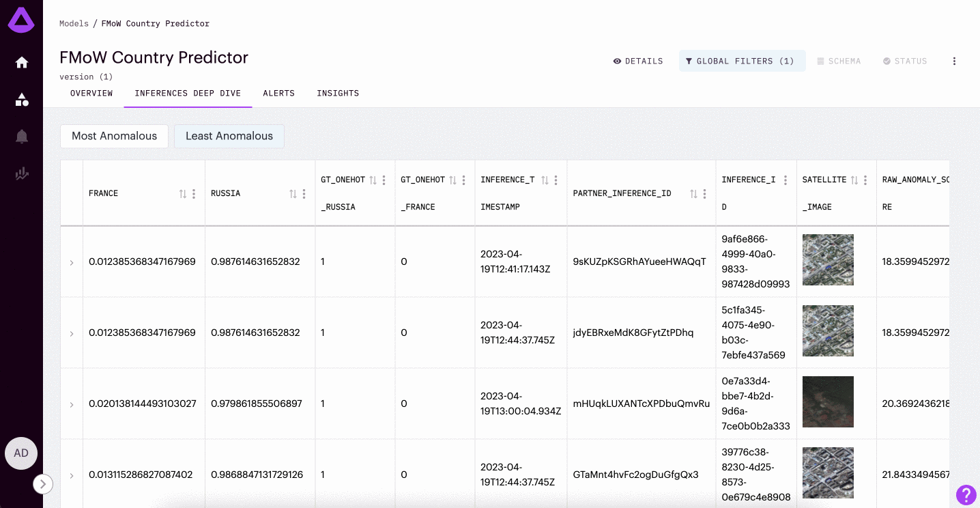Click the home icon in sidebar
This screenshot has width=980, height=508.
coord(22,63)
